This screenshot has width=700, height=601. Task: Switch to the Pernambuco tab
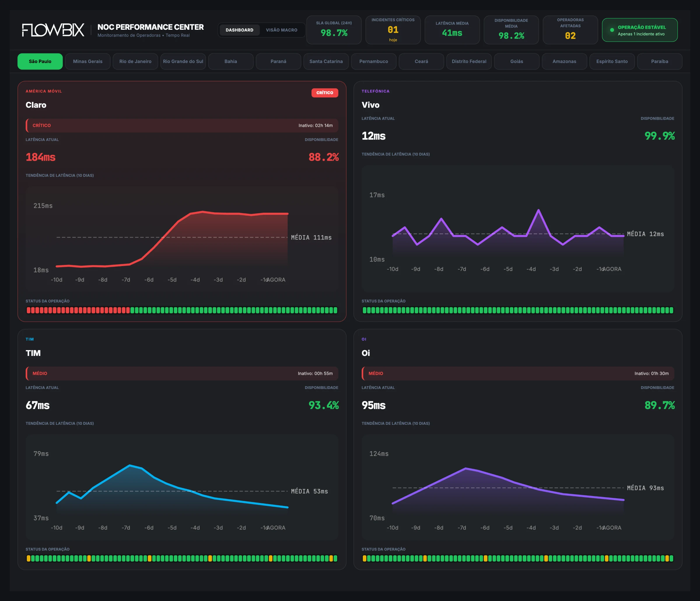[x=374, y=62]
